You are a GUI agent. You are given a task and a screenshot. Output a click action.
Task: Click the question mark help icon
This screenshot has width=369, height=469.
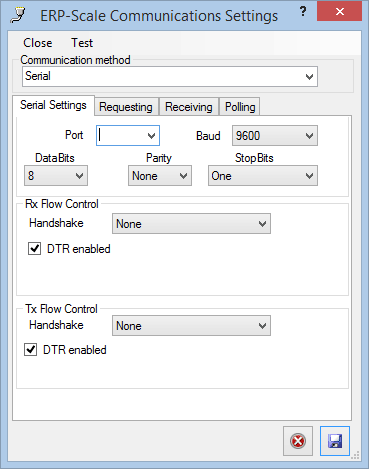303,12
